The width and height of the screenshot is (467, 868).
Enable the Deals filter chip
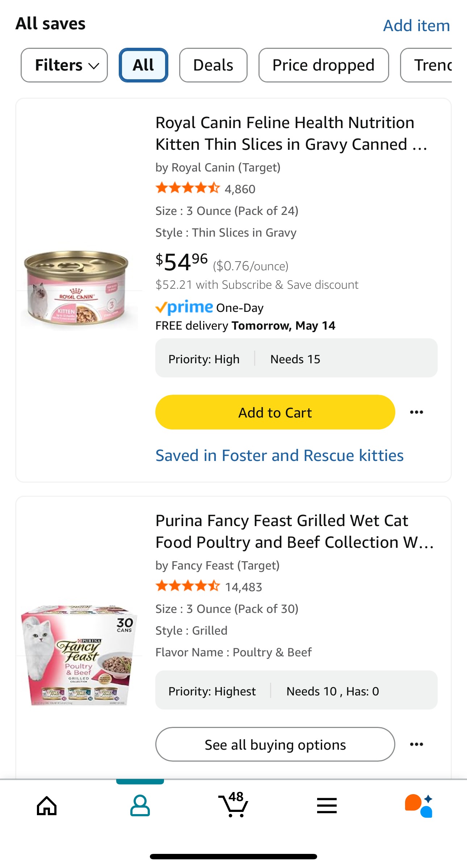(x=213, y=65)
